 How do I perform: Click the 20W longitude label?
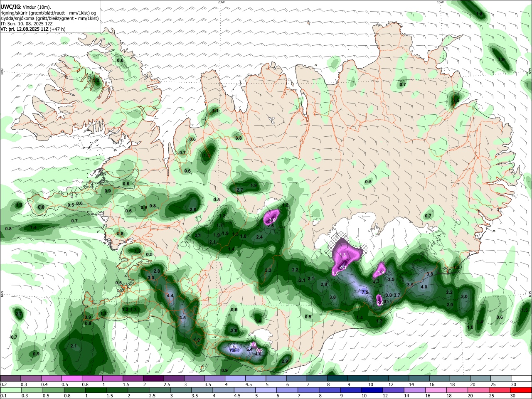[x=221, y=2]
